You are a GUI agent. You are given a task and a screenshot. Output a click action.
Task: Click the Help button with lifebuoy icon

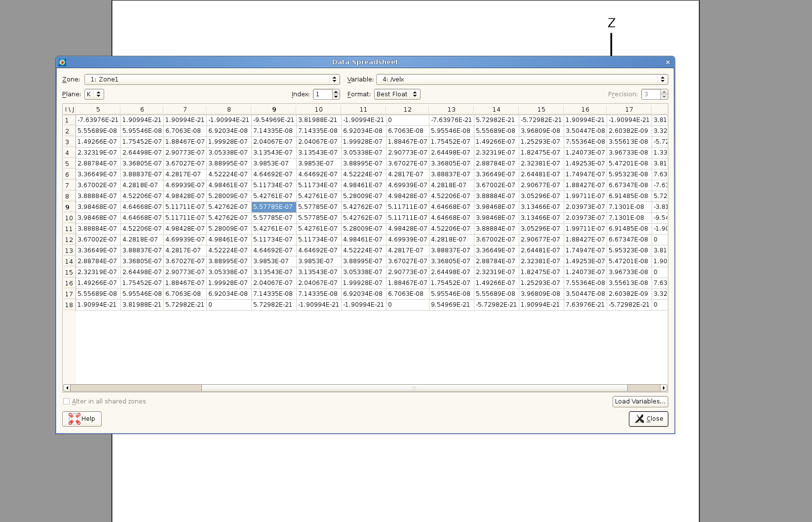pyautogui.click(x=82, y=419)
